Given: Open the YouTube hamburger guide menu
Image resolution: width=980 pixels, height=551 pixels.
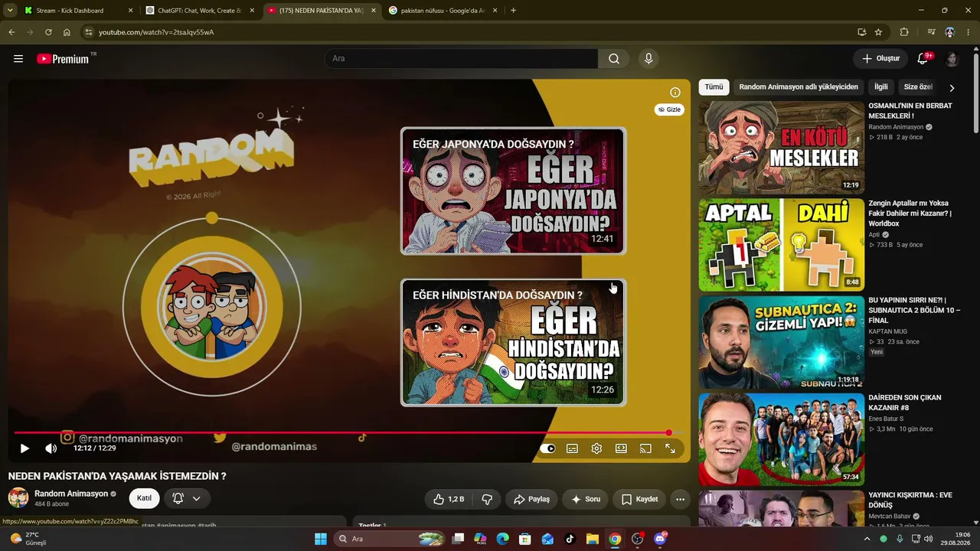Looking at the screenshot, I should [x=18, y=59].
